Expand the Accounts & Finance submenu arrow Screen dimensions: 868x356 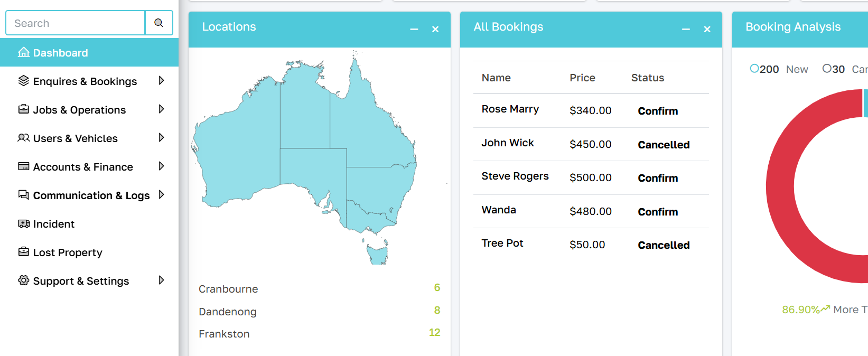coord(162,166)
